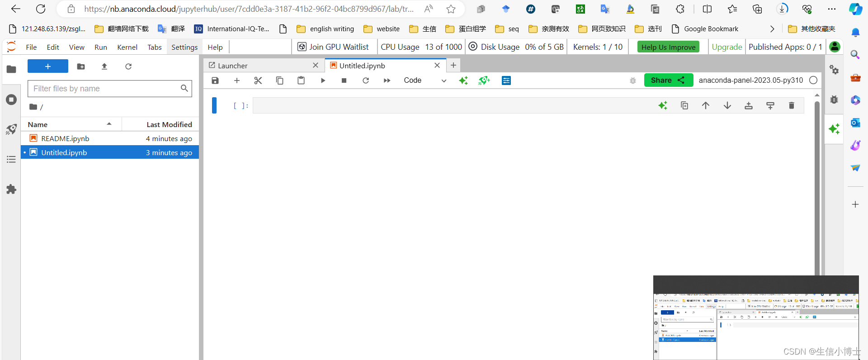Image resolution: width=868 pixels, height=360 pixels.
Task: Open the Kernel menu
Action: click(x=127, y=47)
